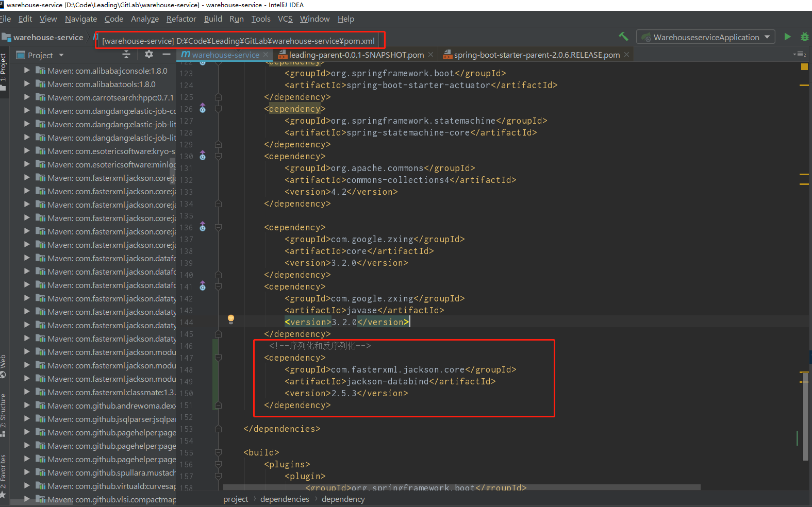Expand Maven: com.alibaba:tools:1.8.0 node

pyautogui.click(x=27, y=84)
